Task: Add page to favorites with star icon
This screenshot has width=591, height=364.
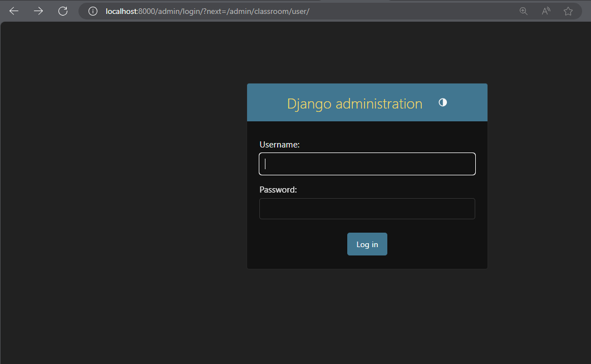Action: pos(568,11)
